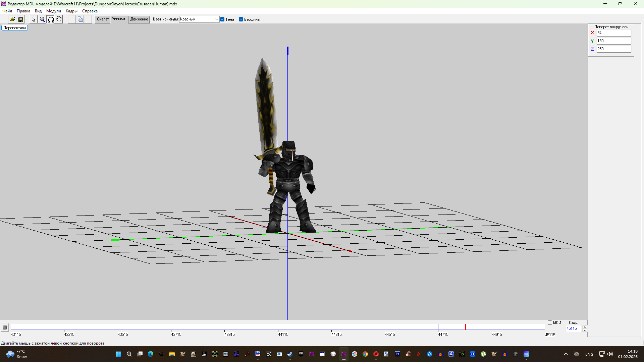The height and width of the screenshot is (362, 644).
Task: Launch Microsoft Edge from taskbar
Action: 151,354
